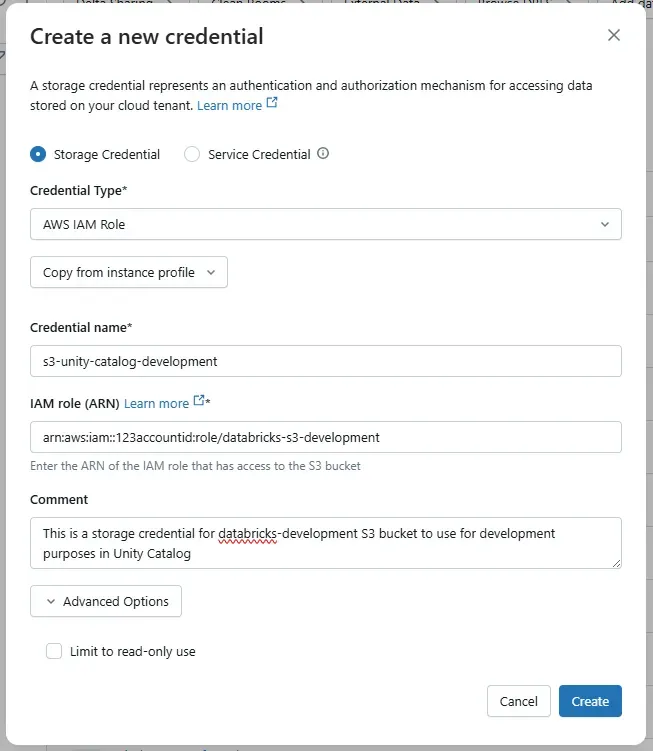The width and height of the screenshot is (653, 751).
Task: Click the info icon beside Service Credential
Action: (x=323, y=154)
